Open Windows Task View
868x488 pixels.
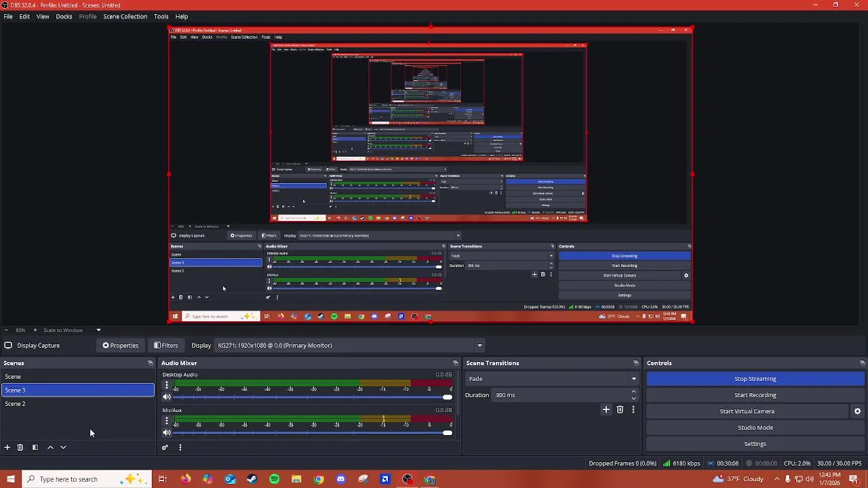[163, 479]
